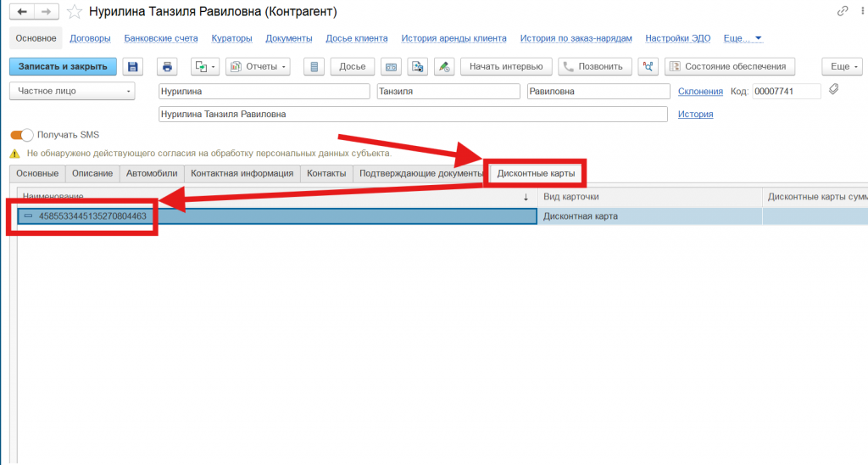Toggle the Получать SMS switch

tap(22, 135)
